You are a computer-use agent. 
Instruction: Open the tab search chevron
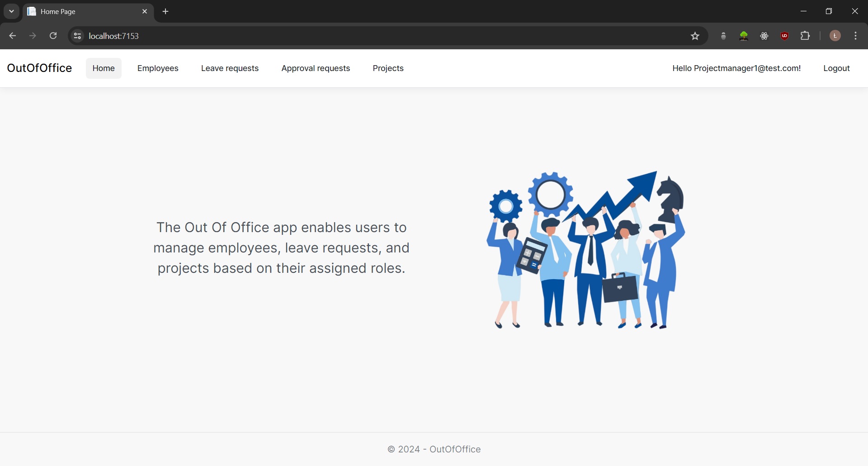tap(11, 11)
